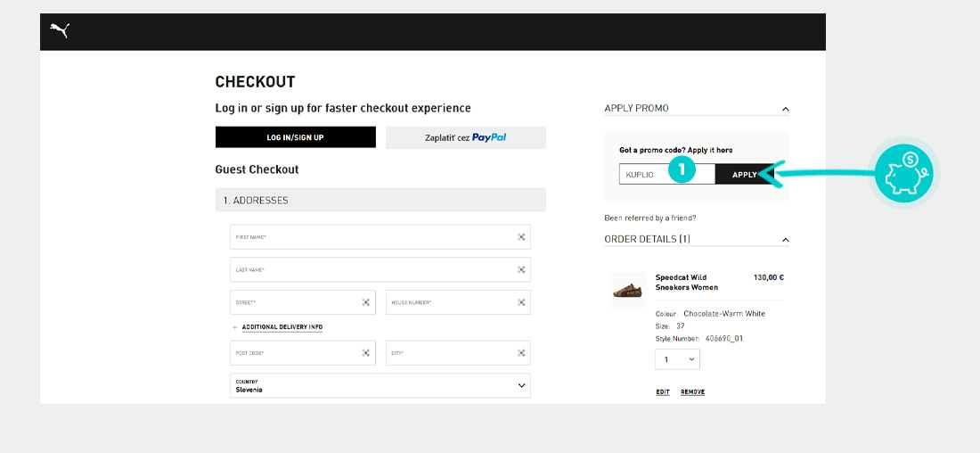Screen dimensions: 980x453
Task: Remove the Speedcat Wild Sneakers from the order
Action: point(692,392)
